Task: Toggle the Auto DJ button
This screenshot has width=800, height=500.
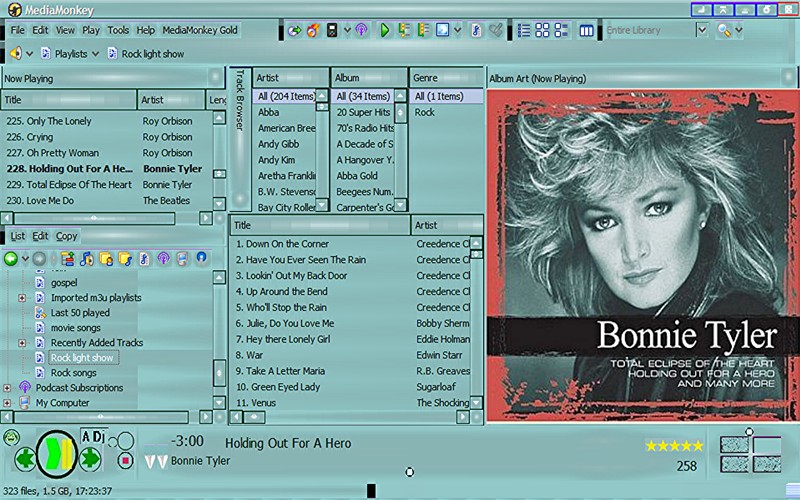Action: tap(93, 437)
